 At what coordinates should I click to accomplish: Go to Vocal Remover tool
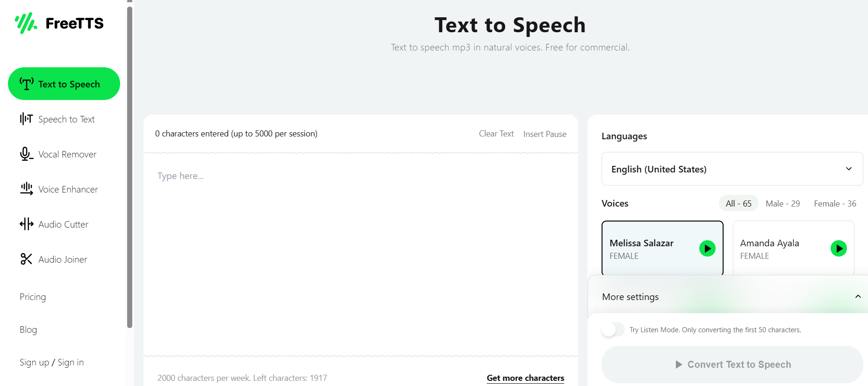pyautogui.click(x=67, y=154)
